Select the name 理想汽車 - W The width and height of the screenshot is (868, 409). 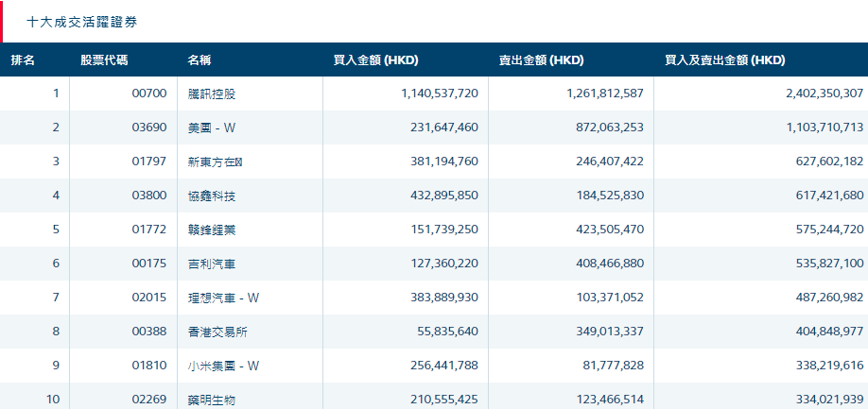224,298
